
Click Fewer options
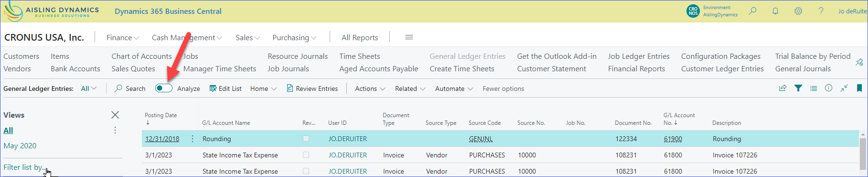click(503, 88)
